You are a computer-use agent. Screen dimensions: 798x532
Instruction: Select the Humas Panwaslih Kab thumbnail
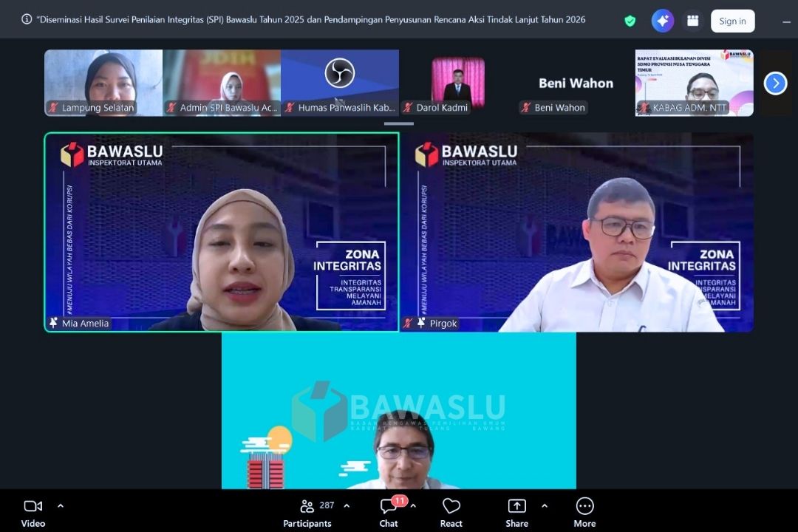pos(340,83)
